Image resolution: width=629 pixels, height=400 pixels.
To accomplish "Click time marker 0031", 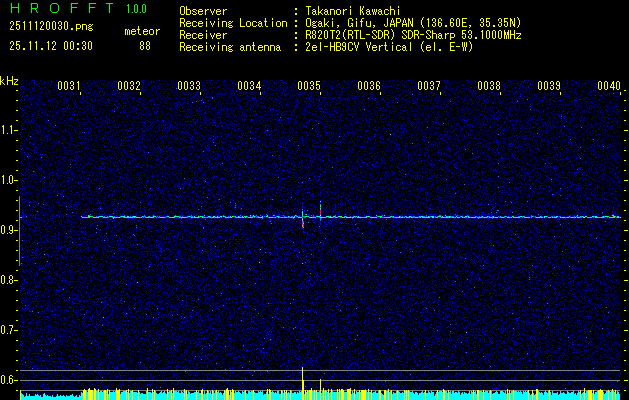I will (x=69, y=86).
